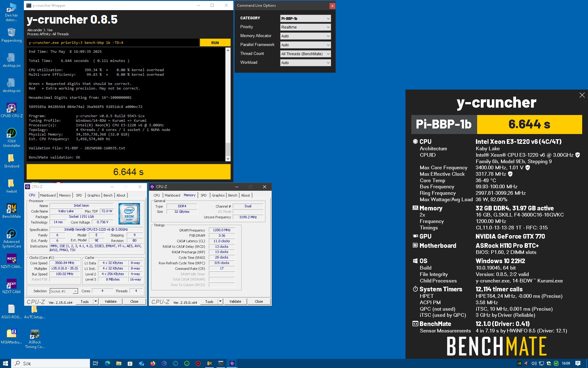Select the hwbot folder icon
The width and height of the screenshot is (588, 368).
[x=11, y=186]
